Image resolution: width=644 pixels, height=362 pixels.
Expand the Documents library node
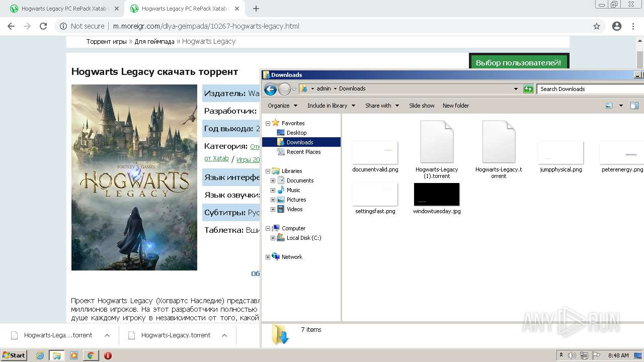(273, 180)
